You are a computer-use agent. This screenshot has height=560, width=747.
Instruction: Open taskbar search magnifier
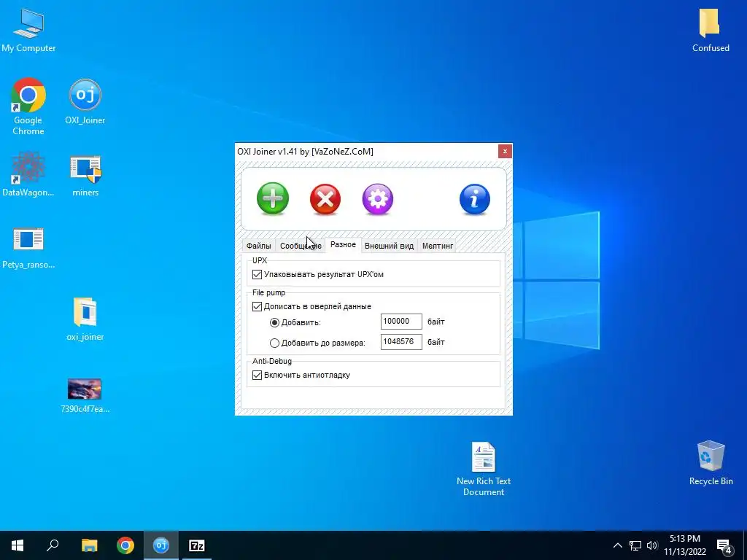click(53, 545)
